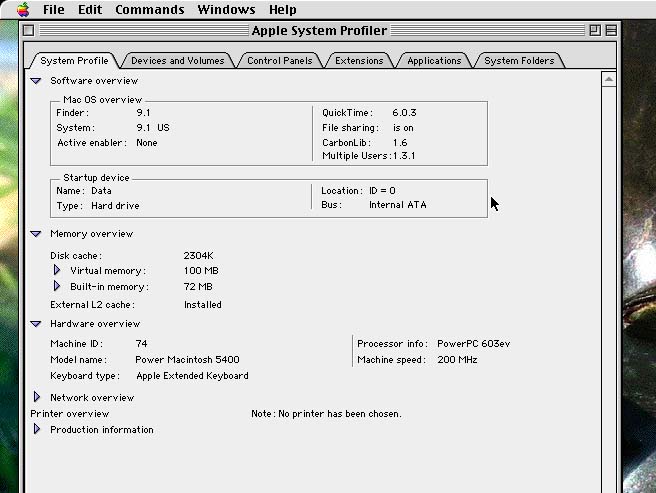Click the Active enabler None value
This screenshot has height=493, width=656.
pyautogui.click(x=147, y=143)
